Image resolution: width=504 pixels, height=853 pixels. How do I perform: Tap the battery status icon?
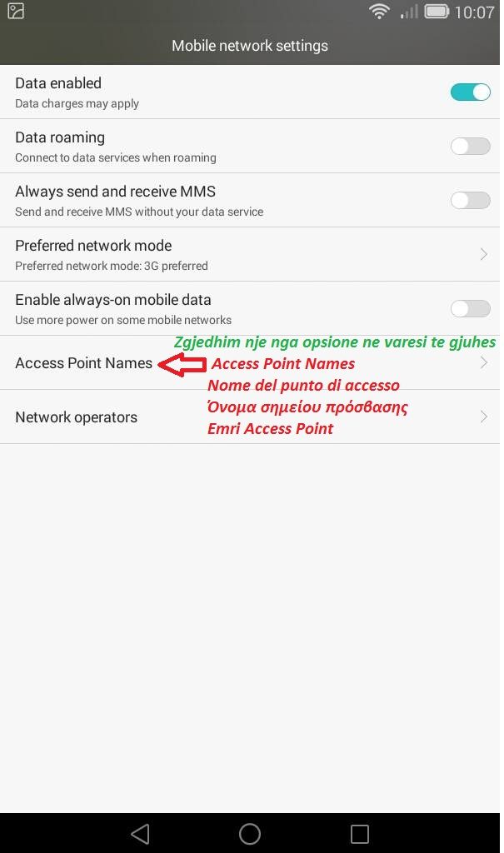(x=436, y=11)
